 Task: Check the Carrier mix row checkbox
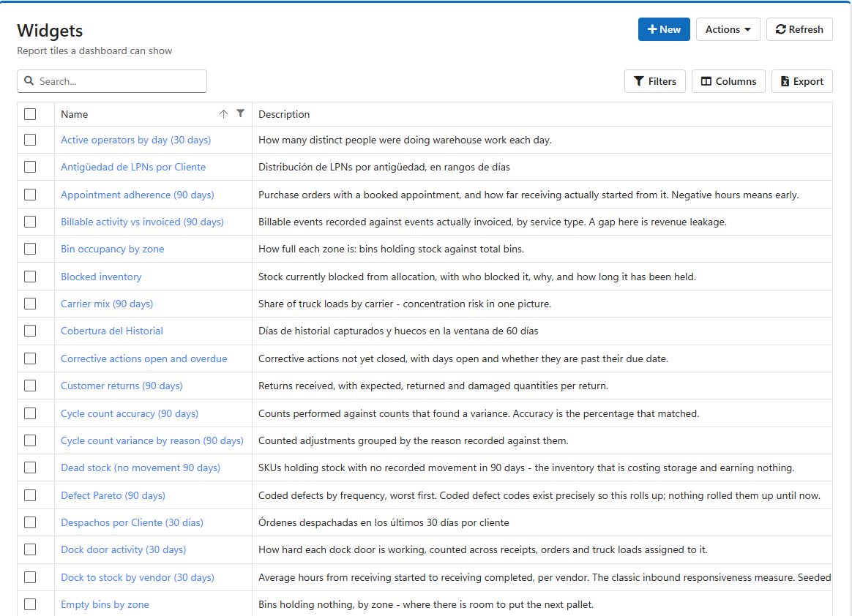pyautogui.click(x=30, y=304)
